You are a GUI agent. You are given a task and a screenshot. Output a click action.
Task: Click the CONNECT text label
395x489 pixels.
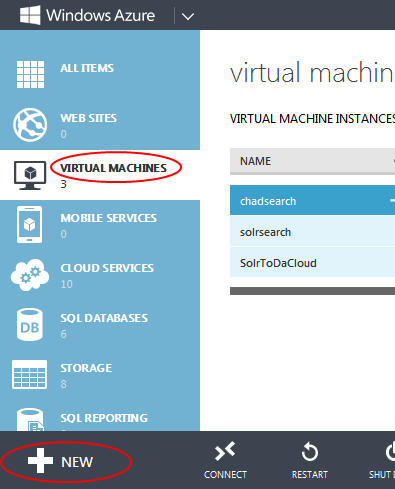pyautogui.click(x=225, y=474)
